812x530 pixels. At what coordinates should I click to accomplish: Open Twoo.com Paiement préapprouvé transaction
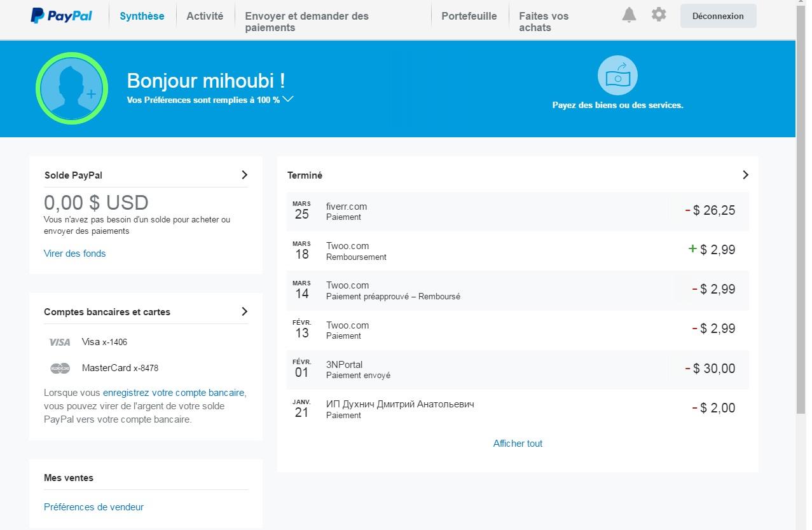coord(518,290)
